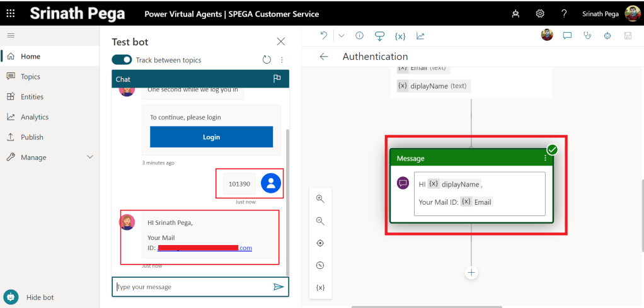Open the app launcher waffle icon

[11, 13]
